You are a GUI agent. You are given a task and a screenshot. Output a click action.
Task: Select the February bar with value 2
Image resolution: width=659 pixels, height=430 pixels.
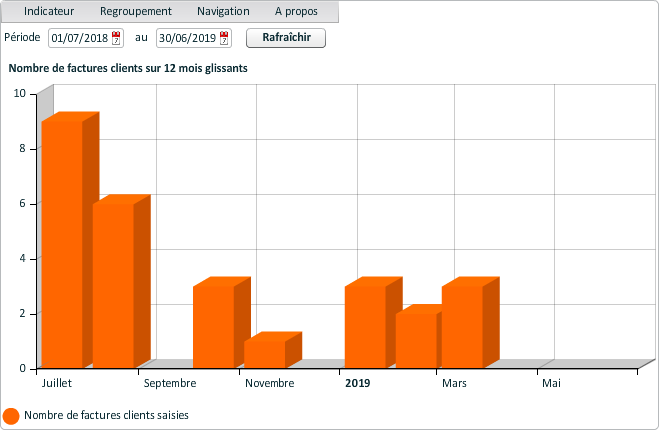tap(416, 341)
